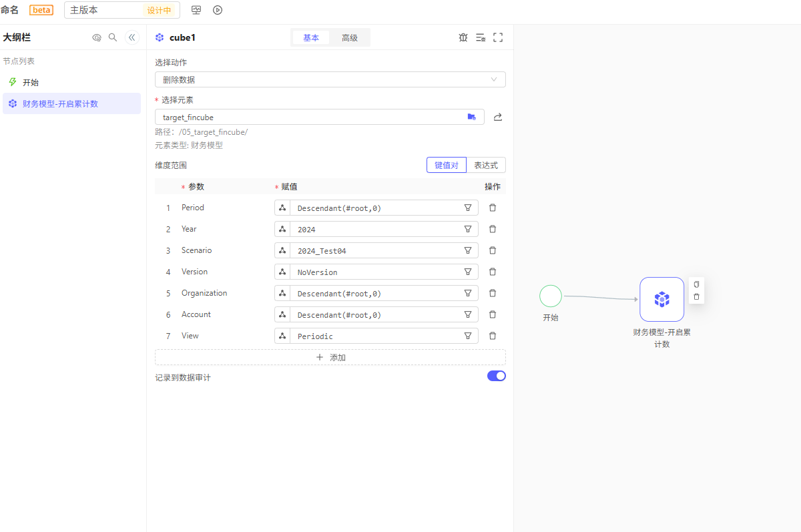Click the run play icon in top bar
The image size is (801, 532).
[x=218, y=10]
